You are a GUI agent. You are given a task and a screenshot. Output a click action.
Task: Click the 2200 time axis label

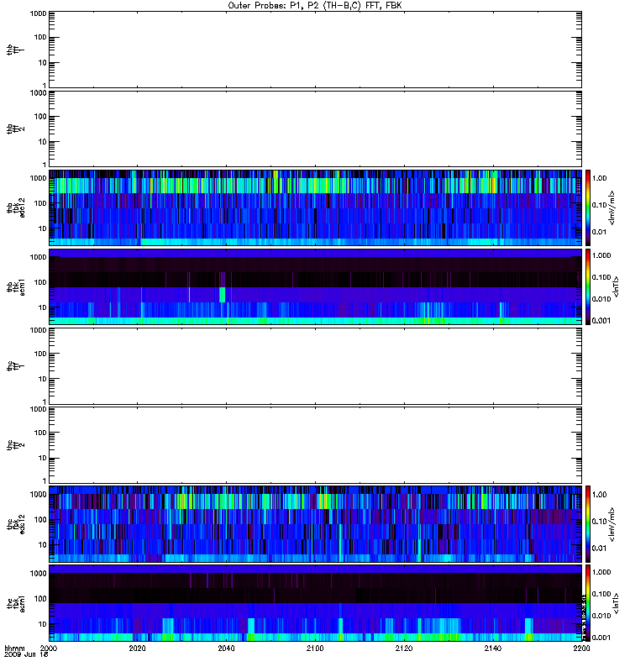[581, 648]
